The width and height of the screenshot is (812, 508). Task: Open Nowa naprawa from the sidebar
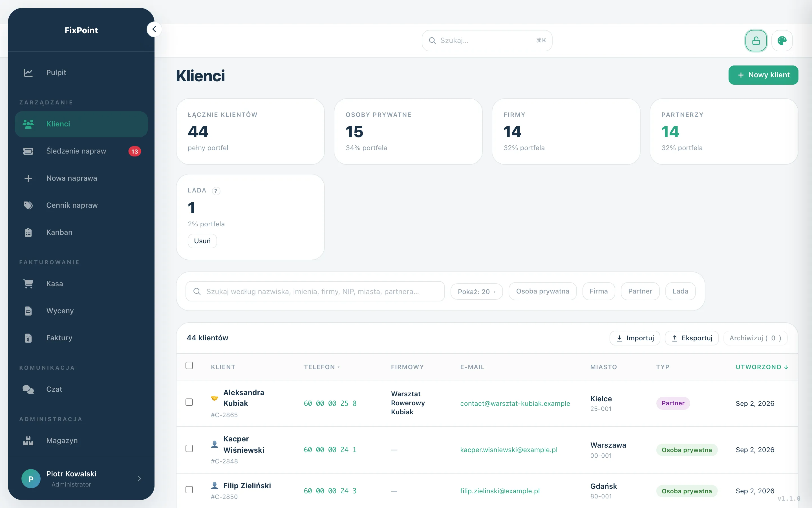click(x=81, y=178)
